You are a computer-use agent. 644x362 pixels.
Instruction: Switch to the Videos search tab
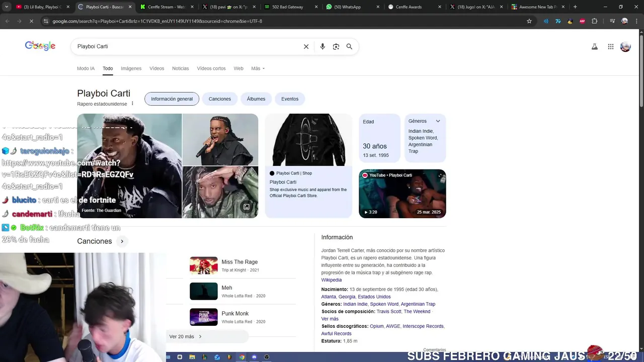pyautogui.click(x=156, y=68)
